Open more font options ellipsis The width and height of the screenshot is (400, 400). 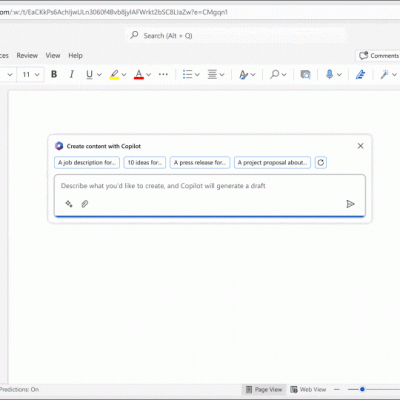163,74
